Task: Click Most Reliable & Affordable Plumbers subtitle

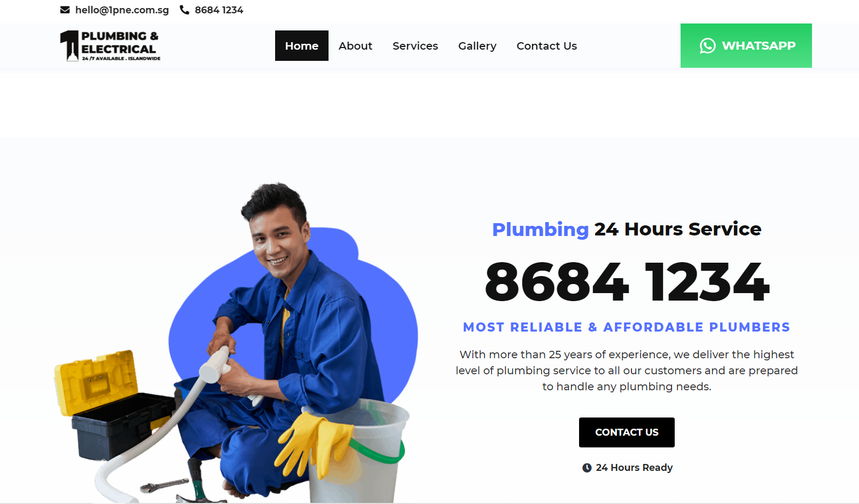Action: 627,327
